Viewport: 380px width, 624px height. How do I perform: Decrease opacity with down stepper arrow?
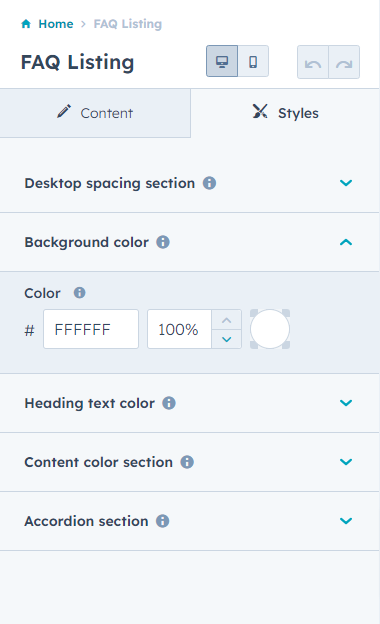226,339
